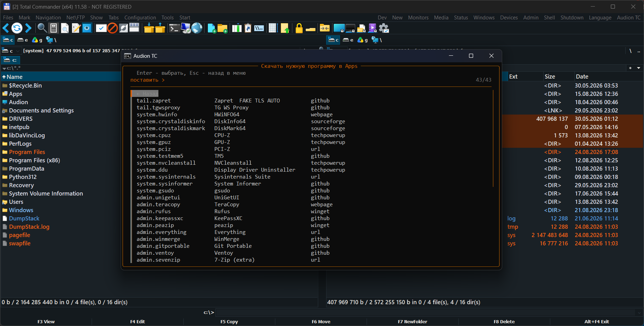Open the search magnifier tool
Screen dimensions: 644x326
tap(42, 28)
